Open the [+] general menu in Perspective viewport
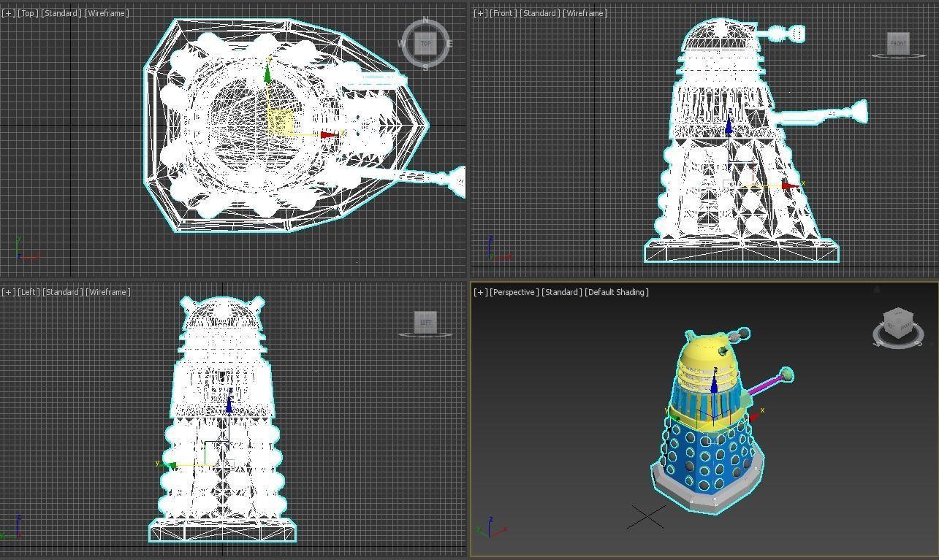Image resolution: width=939 pixels, height=560 pixels. (x=480, y=292)
